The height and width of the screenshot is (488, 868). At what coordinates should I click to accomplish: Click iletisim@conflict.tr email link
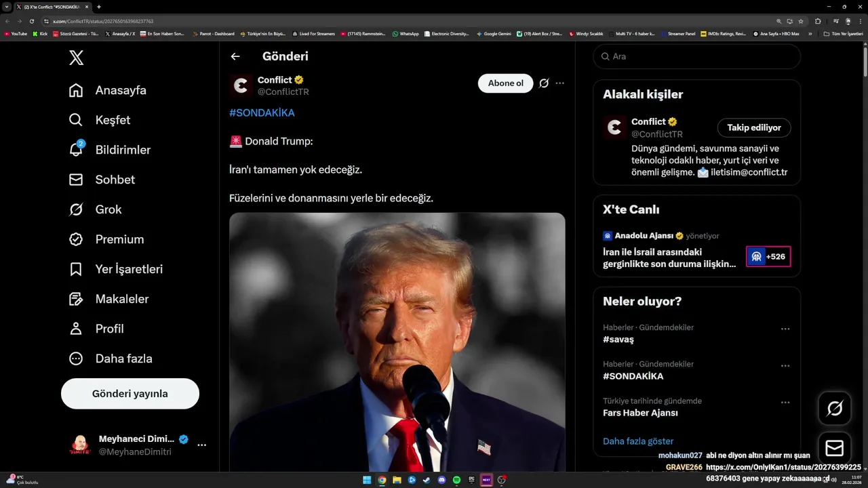point(749,172)
